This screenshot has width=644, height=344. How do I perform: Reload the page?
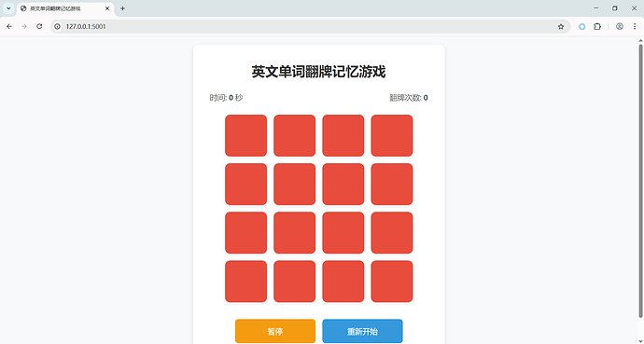click(x=39, y=26)
